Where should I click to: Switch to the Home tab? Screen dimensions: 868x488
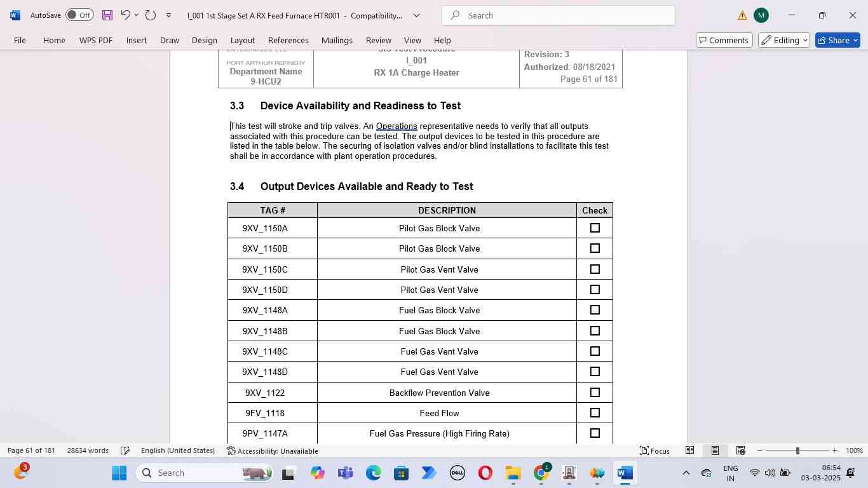point(54,40)
